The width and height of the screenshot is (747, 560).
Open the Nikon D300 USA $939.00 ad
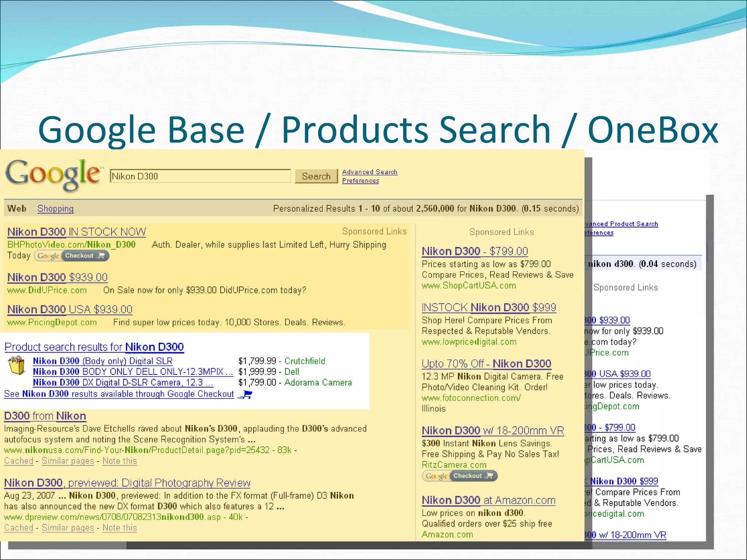(x=70, y=310)
